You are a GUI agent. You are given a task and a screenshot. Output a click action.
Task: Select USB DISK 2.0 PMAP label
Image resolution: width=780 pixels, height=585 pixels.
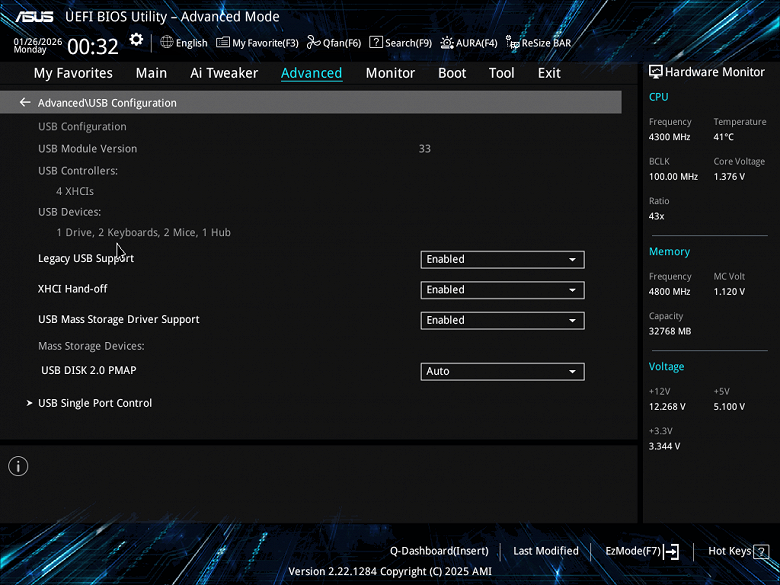(89, 370)
